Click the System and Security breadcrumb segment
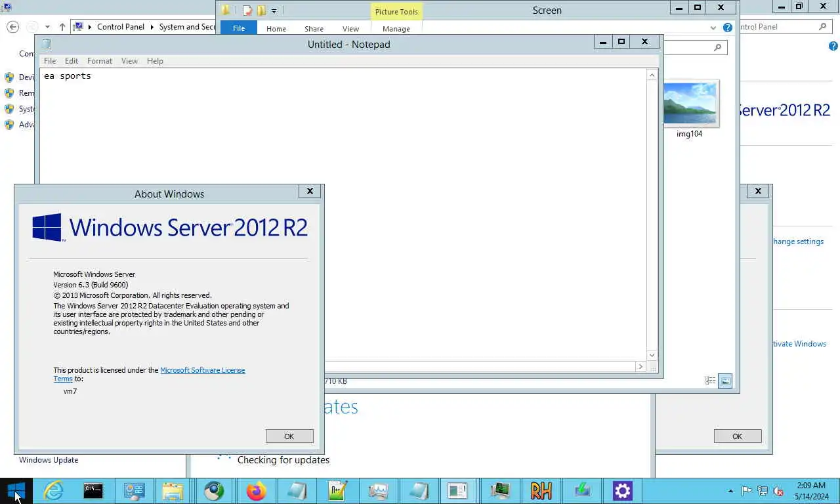The height and width of the screenshot is (504, 840). pyautogui.click(x=188, y=27)
